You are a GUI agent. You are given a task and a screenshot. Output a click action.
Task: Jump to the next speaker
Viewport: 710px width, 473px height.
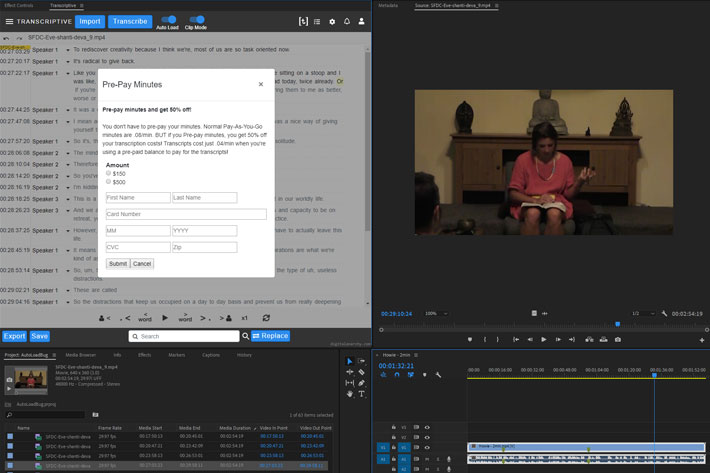tap(225, 318)
